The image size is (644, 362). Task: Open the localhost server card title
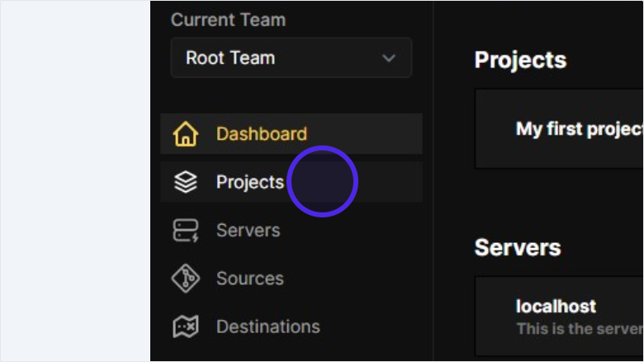coord(556,306)
